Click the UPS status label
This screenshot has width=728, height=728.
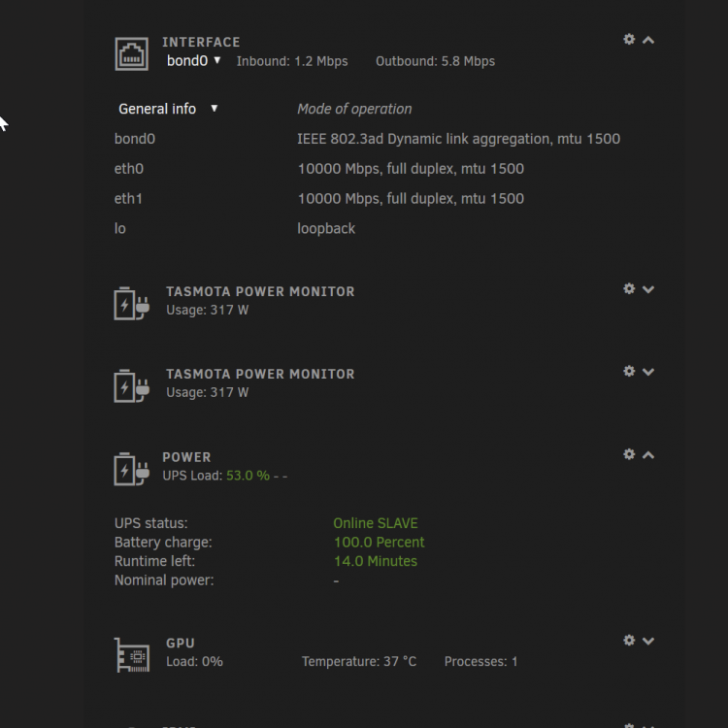coord(150,523)
